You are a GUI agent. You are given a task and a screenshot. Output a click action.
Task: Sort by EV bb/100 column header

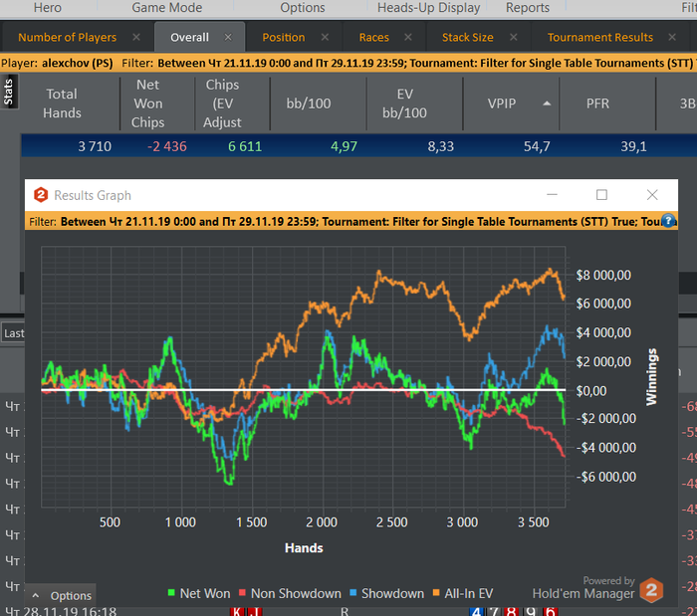tap(404, 103)
